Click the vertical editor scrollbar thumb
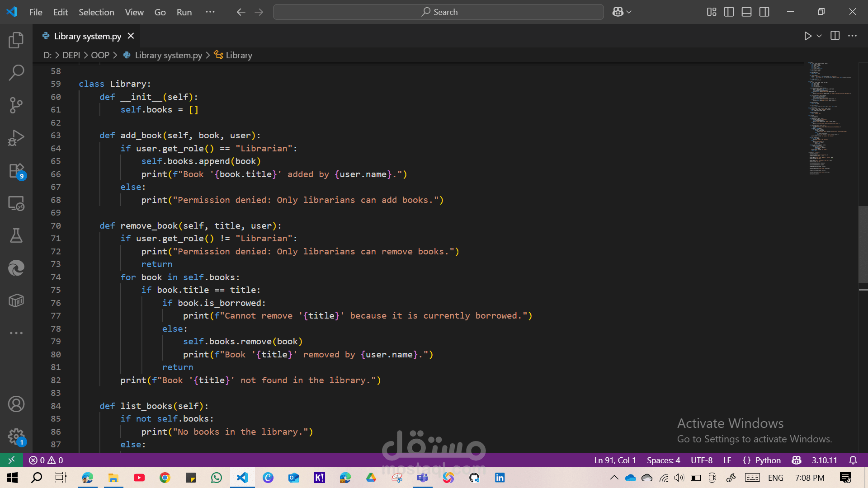Screen dimensions: 868x488 (x=863, y=244)
